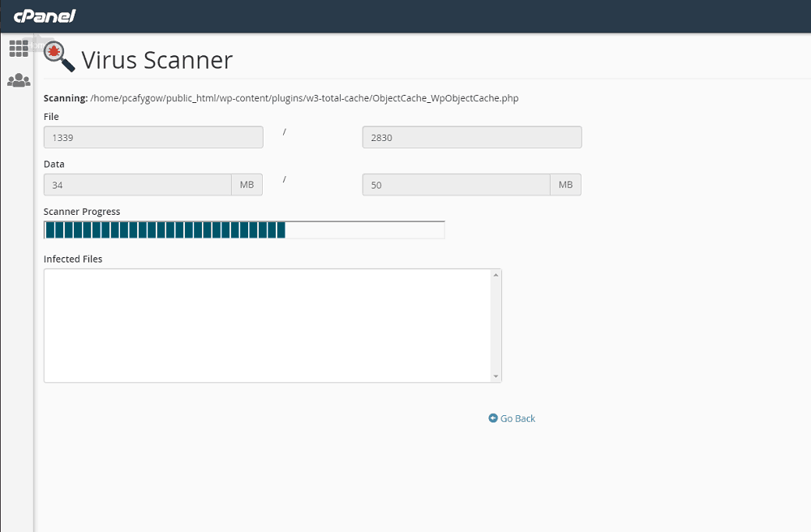The width and height of the screenshot is (811, 532).
Task: Open the Home grid icon in sidebar
Action: [x=19, y=49]
